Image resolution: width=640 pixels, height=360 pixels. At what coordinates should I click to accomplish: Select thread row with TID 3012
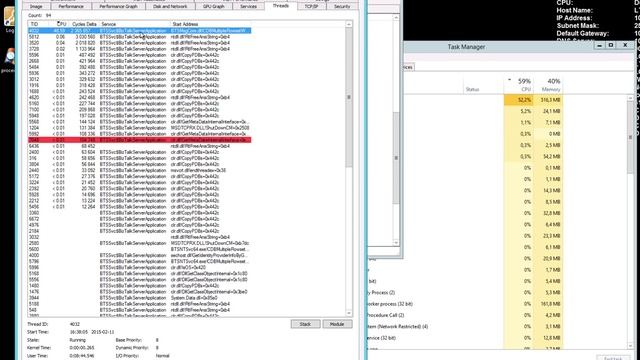[x=139, y=79]
